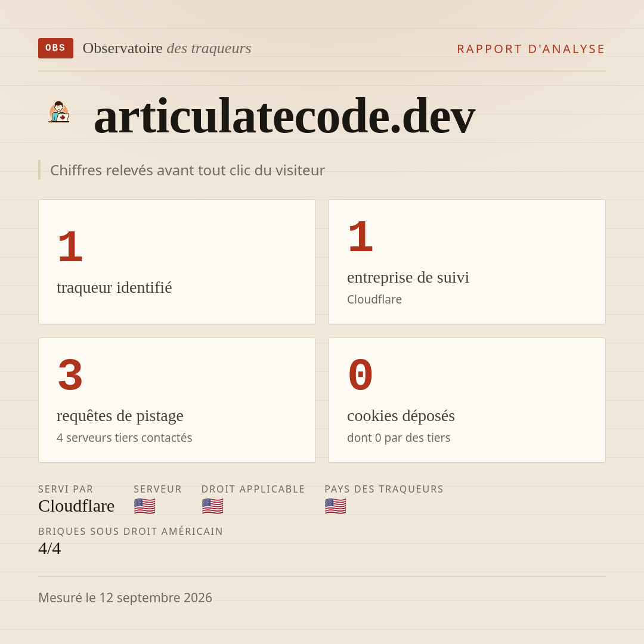The height and width of the screenshot is (644, 644).
Task: Click the US flag under Serveur
Action: pos(144,506)
